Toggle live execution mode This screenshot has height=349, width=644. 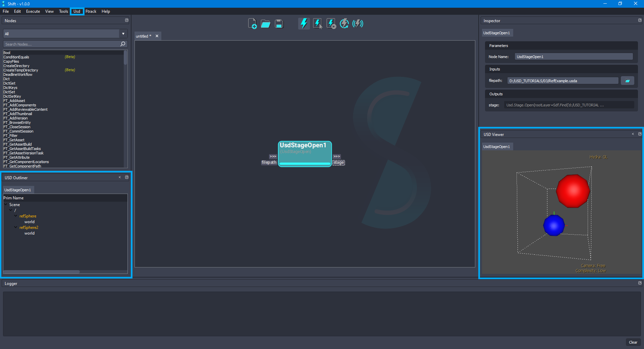point(358,23)
